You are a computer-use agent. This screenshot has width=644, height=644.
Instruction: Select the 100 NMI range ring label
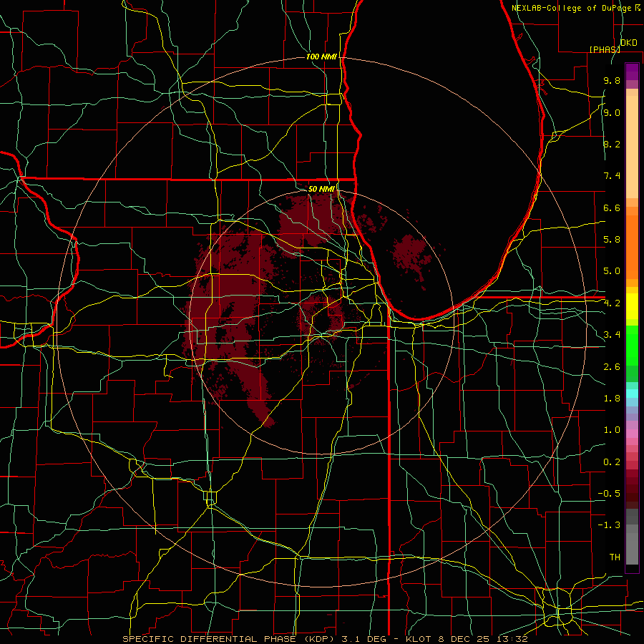(321, 57)
